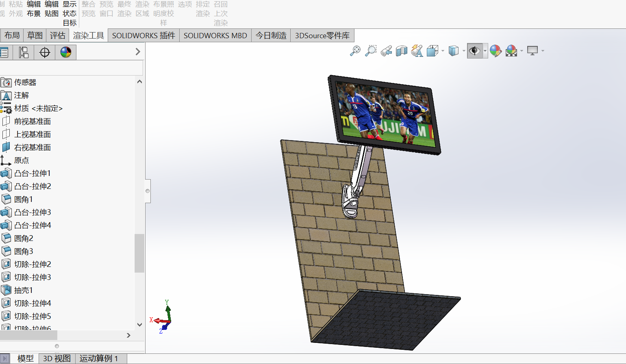Toggle the Hide/Show Items eye icon
The height and width of the screenshot is (364, 626).
tap(474, 51)
